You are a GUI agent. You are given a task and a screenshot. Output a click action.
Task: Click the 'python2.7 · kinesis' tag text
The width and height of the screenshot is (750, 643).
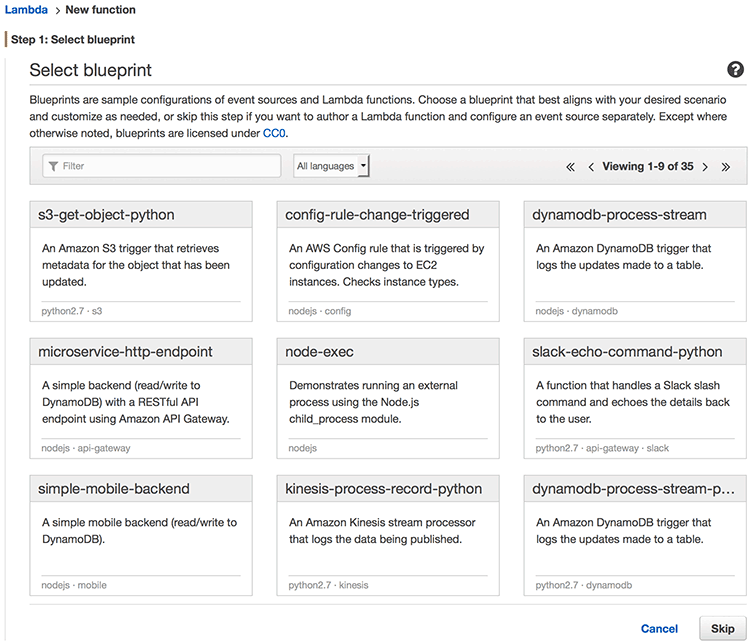click(328, 585)
